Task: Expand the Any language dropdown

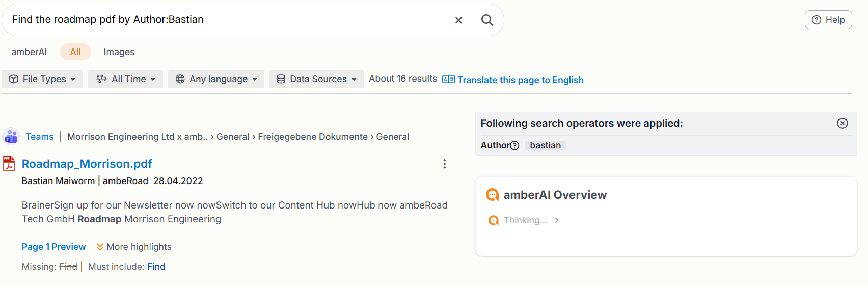Action: 216,79
